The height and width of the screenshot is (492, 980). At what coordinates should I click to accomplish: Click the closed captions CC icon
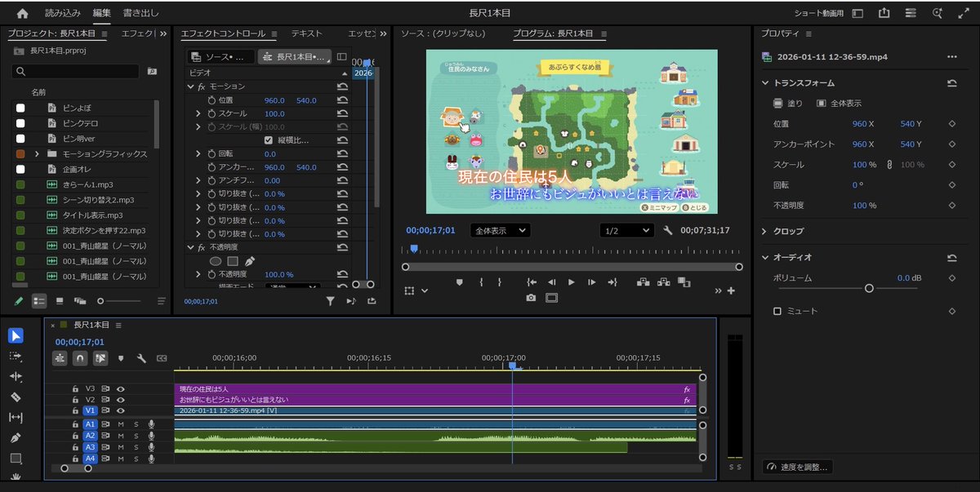tap(162, 358)
